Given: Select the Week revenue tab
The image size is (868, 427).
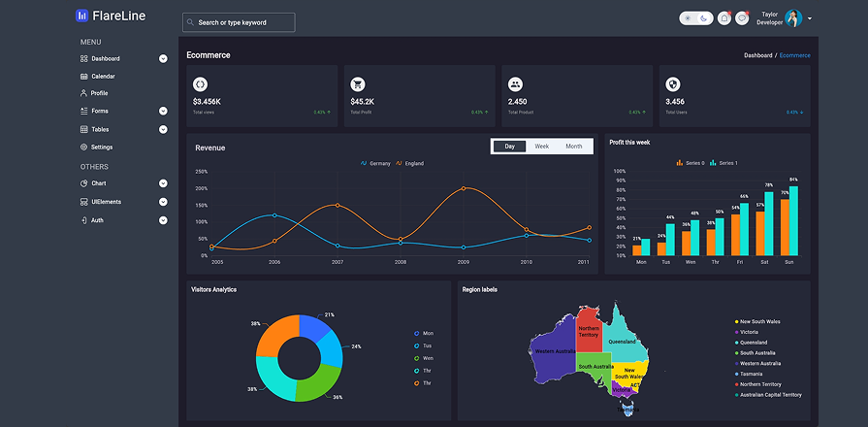Looking at the screenshot, I should coord(541,147).
